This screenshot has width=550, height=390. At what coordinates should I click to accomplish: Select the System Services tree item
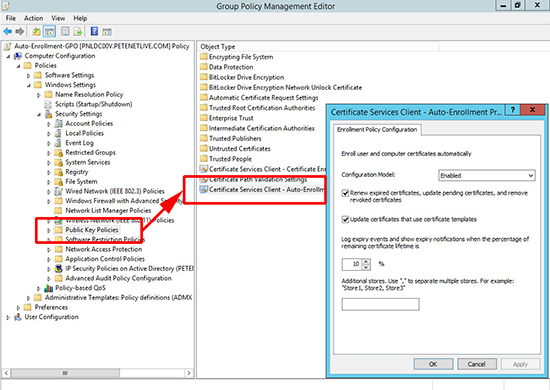coord(88,162)
